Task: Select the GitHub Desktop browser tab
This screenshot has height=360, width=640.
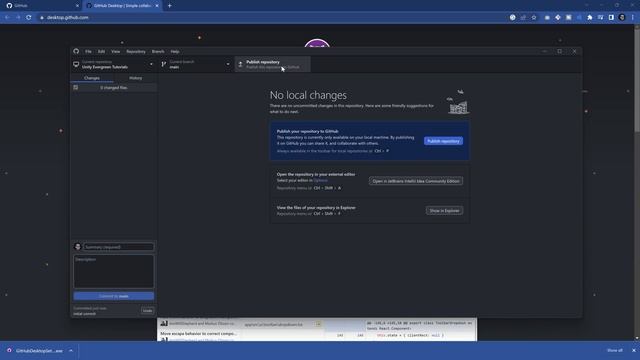Action: pos(122,6)
